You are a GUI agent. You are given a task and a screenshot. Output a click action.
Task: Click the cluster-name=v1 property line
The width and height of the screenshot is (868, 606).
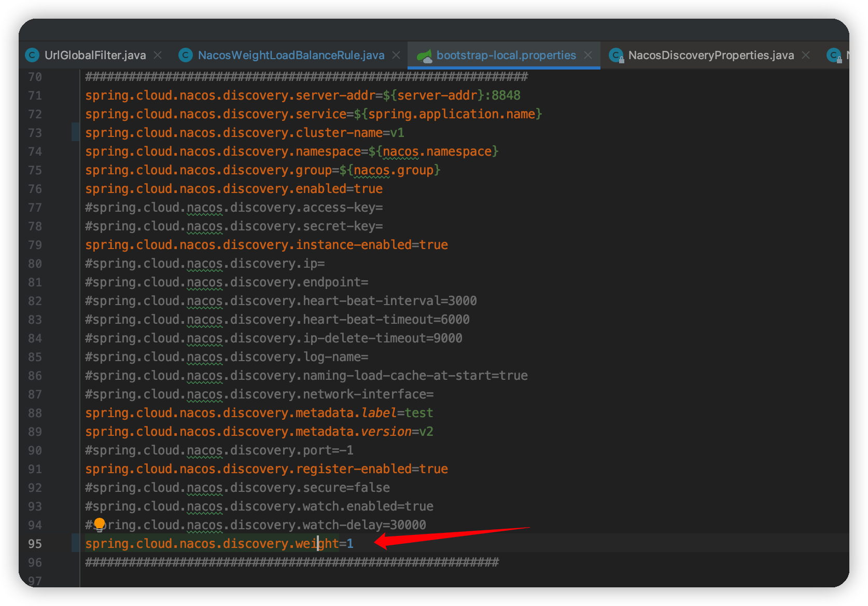(245, 132)
